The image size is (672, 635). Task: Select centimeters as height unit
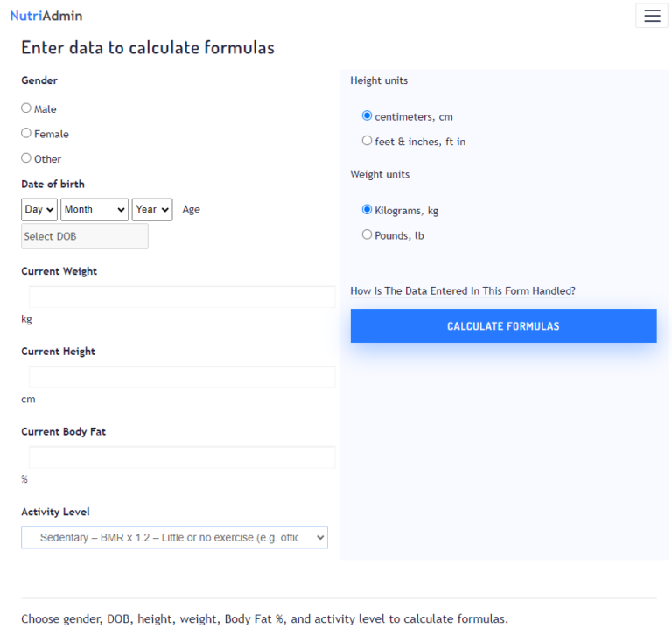[x=367, y=115]
